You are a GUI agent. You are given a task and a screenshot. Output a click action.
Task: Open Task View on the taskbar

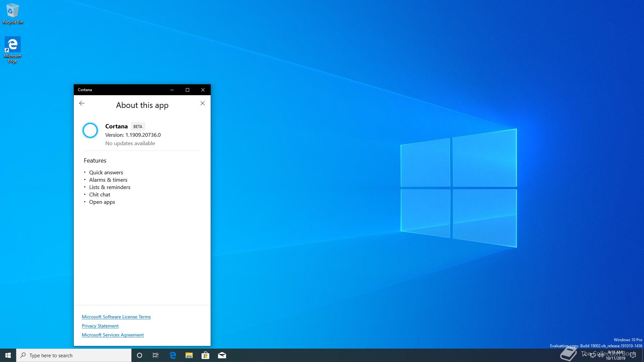coord(156,355)
